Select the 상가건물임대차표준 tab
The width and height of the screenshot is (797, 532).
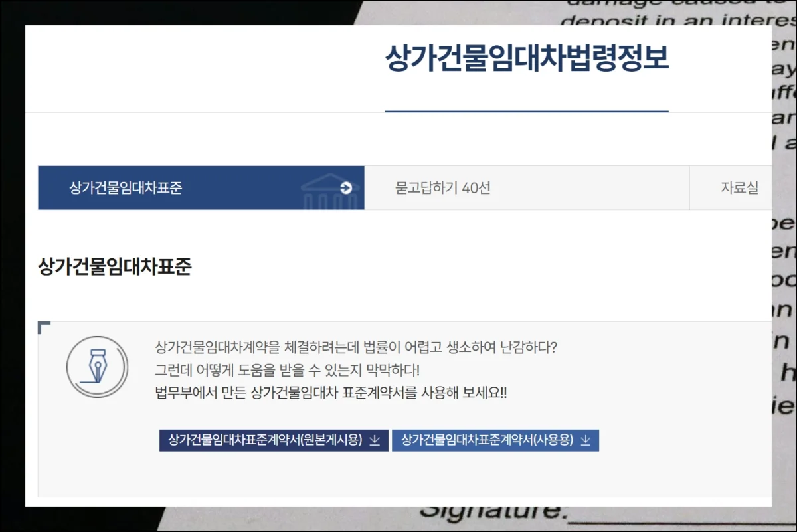(126, 188)
